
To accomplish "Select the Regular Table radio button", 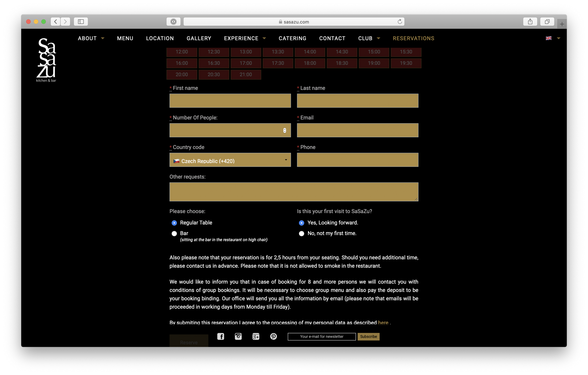I will tap(174, 223).
